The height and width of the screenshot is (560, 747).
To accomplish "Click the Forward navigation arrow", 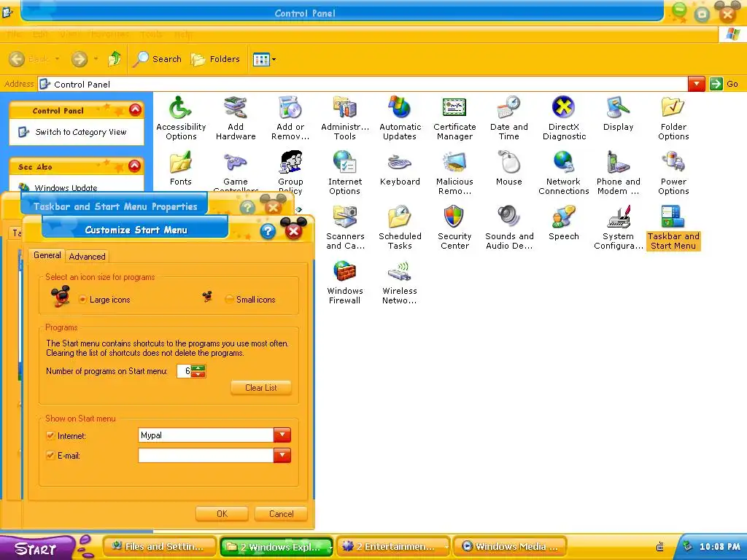I will tap(79, 59).
